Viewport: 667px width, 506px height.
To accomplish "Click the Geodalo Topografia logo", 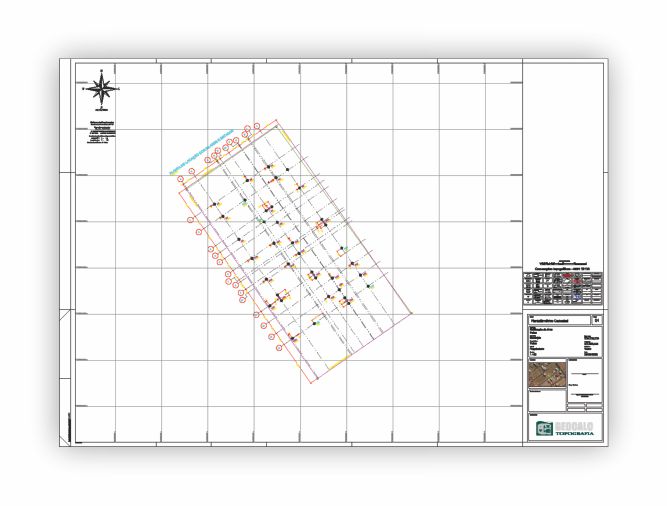I will 565,427.
